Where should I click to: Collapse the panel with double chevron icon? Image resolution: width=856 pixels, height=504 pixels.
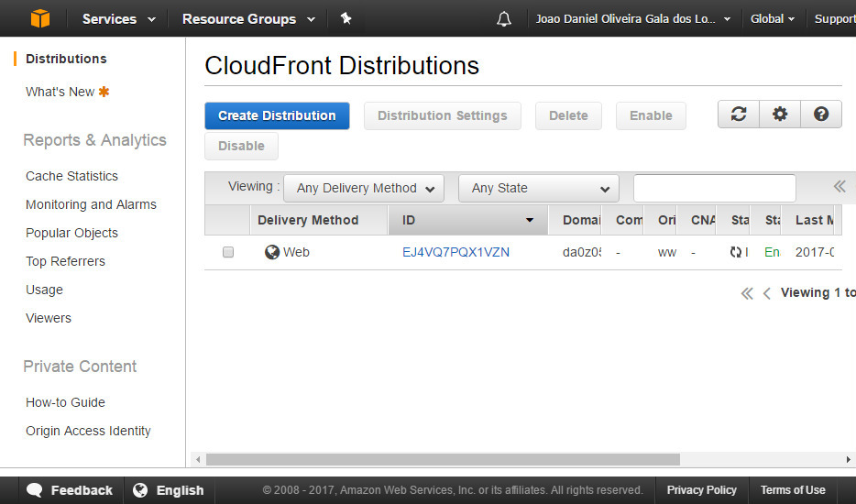pos(840,187)
